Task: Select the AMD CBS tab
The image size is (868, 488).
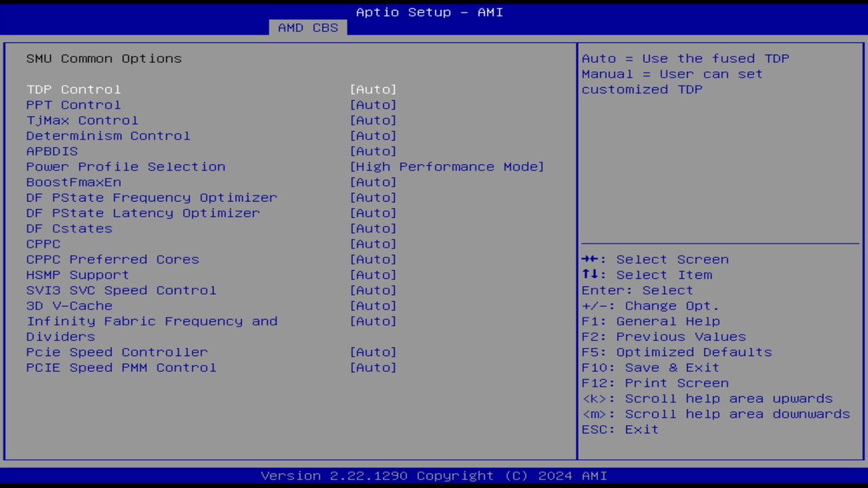Action: tap(308, 28)
